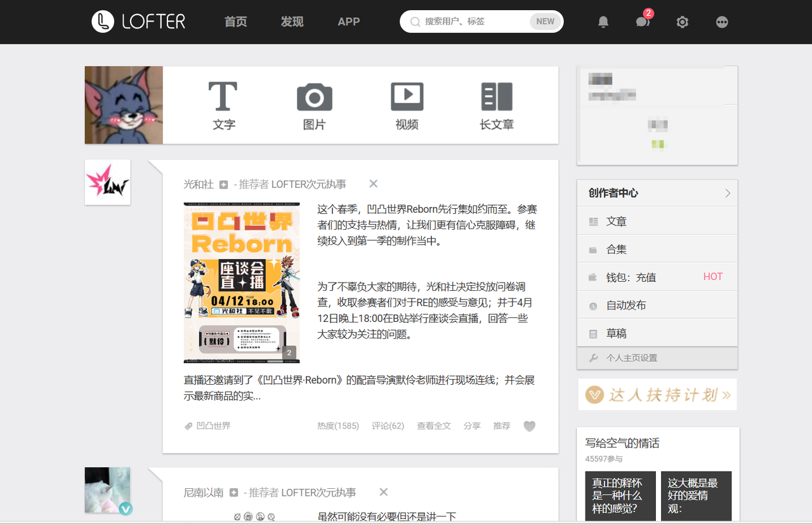Open 个人主页设置 wrench settings

[657, 358]
